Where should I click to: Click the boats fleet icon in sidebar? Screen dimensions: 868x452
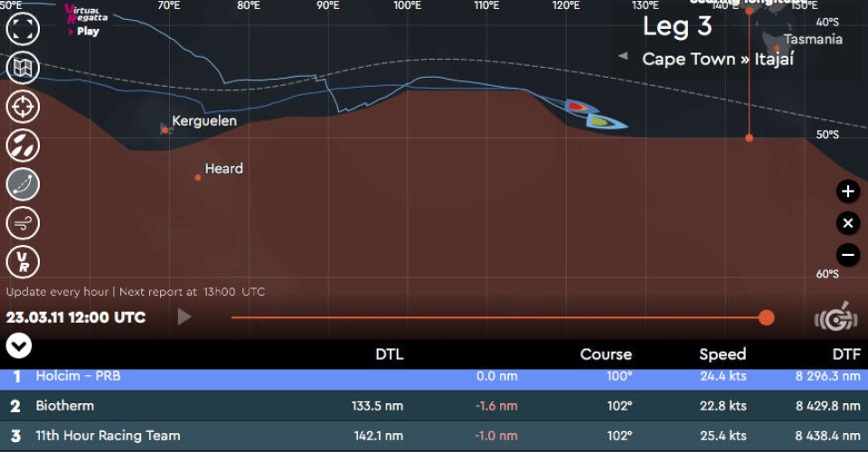coord(22,145)
